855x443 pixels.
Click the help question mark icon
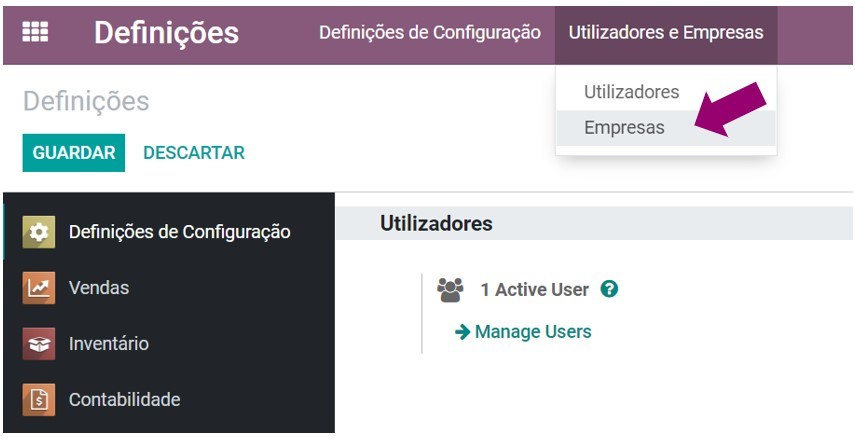609,289
